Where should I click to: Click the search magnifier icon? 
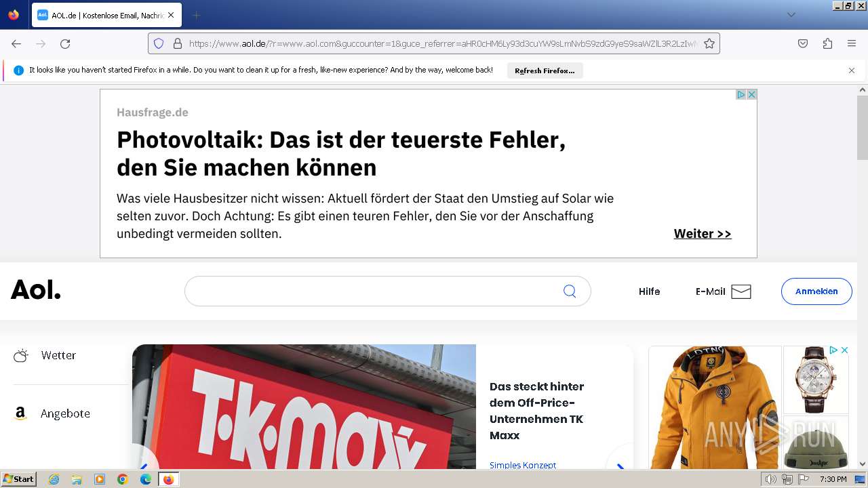point(570,291)
